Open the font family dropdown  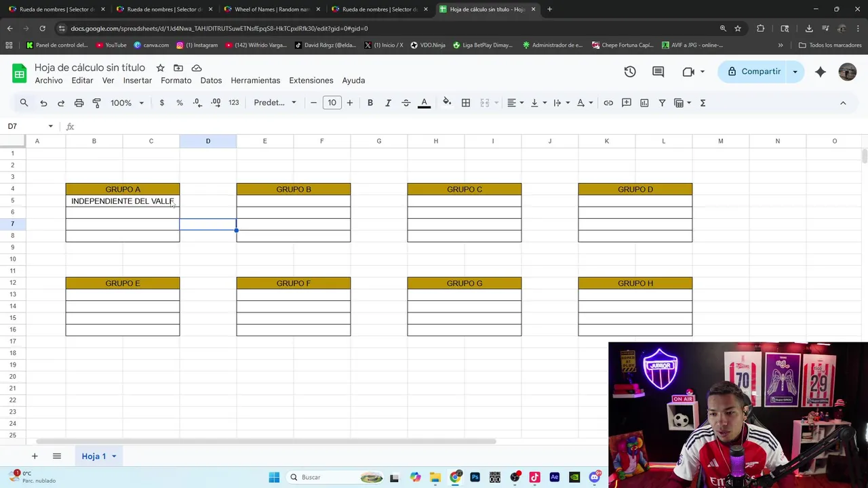pyautogui.click(x=275, y=103)
